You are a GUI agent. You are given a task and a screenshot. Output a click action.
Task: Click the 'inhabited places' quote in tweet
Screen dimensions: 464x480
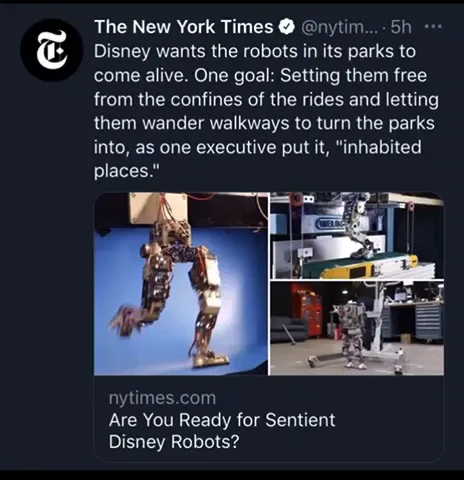coord(258,159)
